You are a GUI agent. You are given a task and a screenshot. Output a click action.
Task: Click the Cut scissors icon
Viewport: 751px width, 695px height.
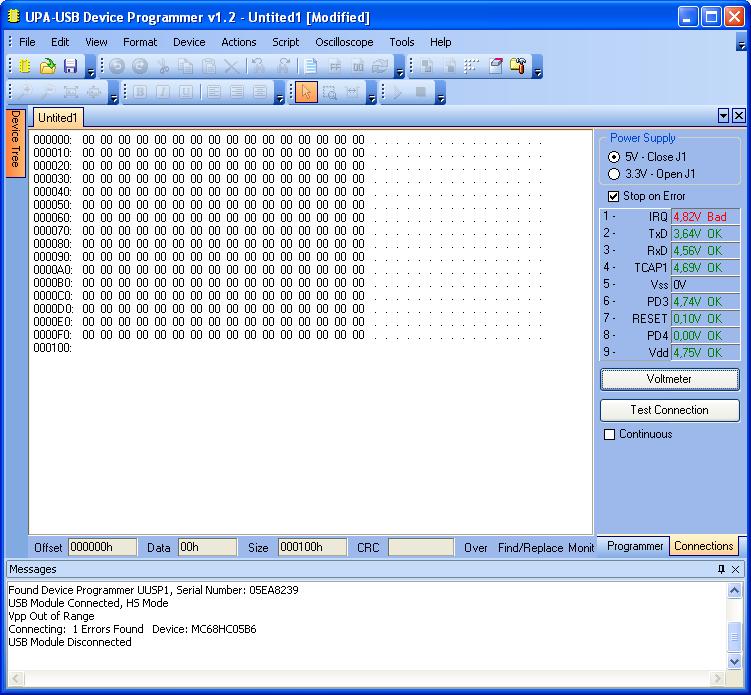coord(163,66)
